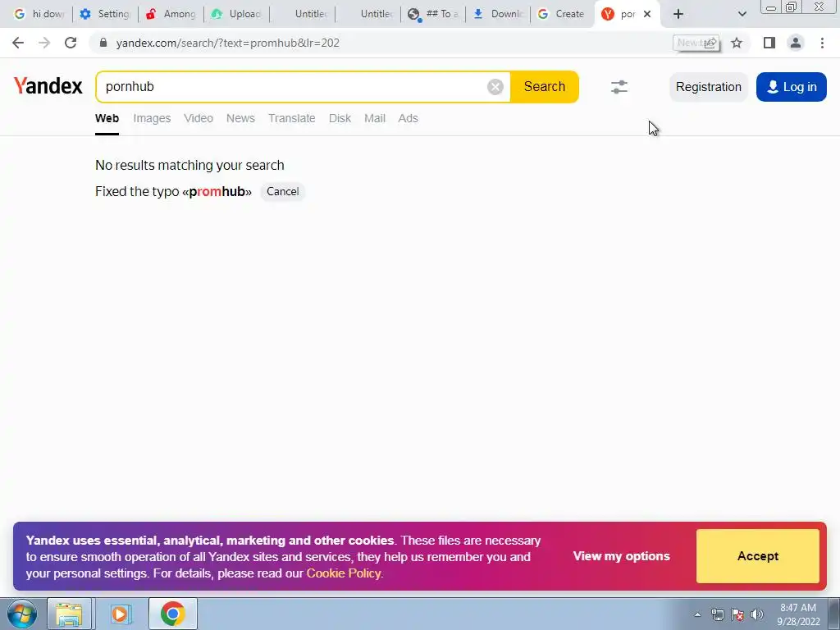This screenshot has width=840, height=630.
Task: Click the browser forward arrow
Action: pyautogui.click(x=44, y=43)
